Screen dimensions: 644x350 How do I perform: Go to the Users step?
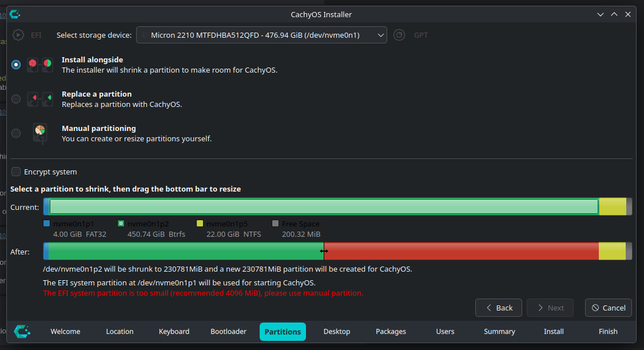[445, 332]
